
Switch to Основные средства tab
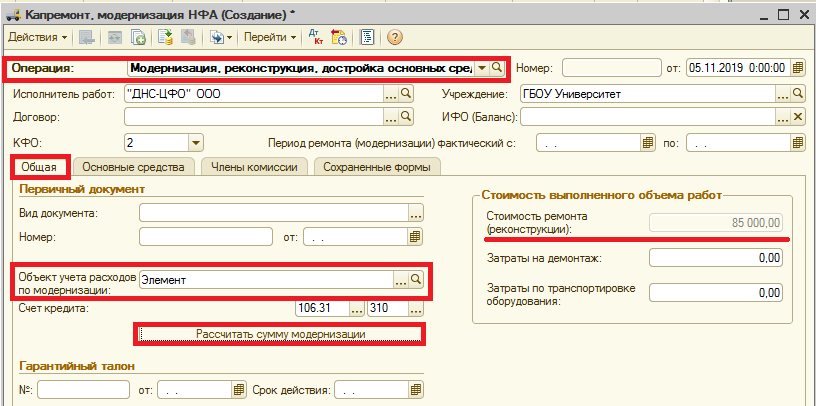point(134,167)
